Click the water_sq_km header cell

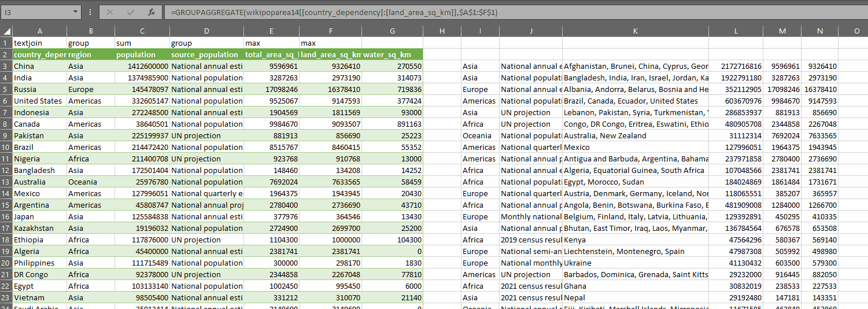point(392,54)
